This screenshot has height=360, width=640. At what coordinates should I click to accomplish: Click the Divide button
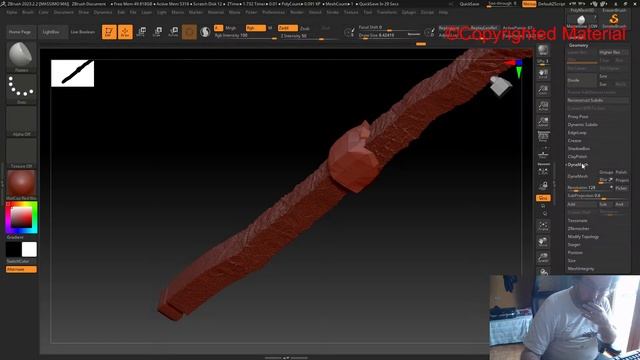pos(582,80)
